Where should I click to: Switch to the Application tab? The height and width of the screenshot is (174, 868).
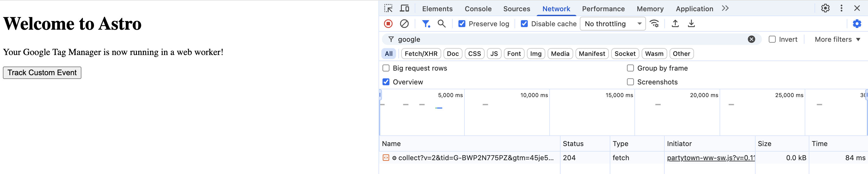(694, 9)
